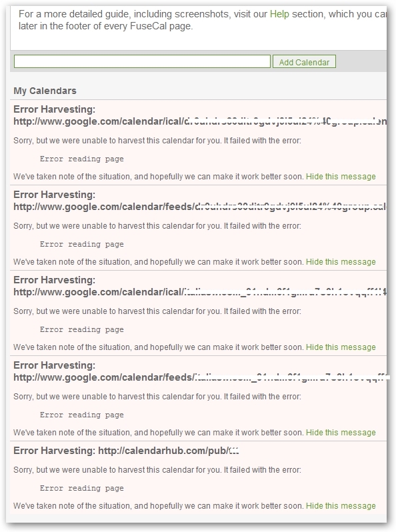Open the Help section link
Screen dimensions: 396x532
pyautogui.click(x=279, y=14)
